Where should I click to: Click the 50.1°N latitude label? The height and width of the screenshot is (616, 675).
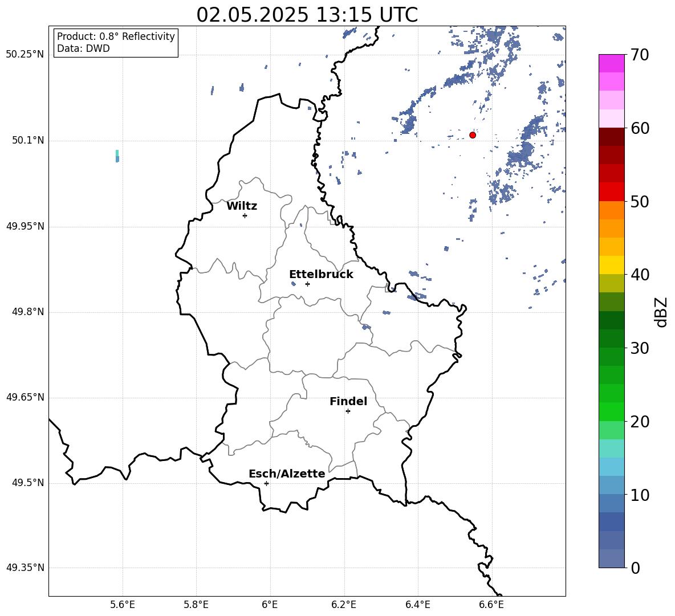pos(29,141)
